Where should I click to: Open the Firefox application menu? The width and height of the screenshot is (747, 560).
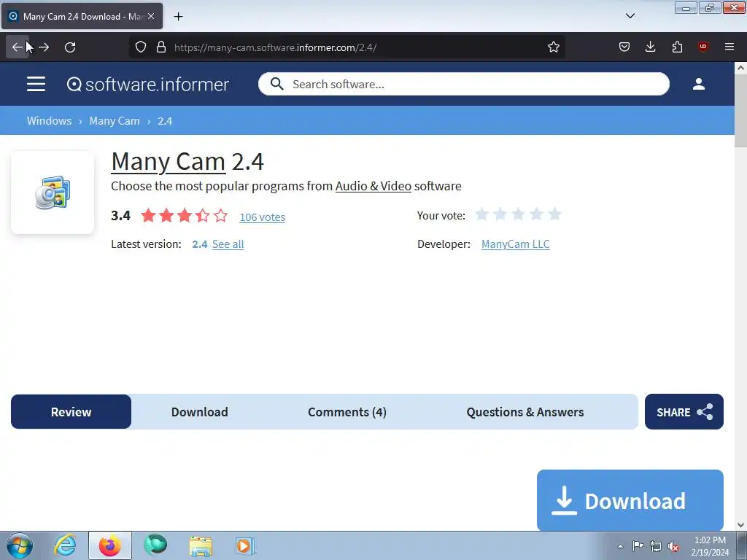729,47
